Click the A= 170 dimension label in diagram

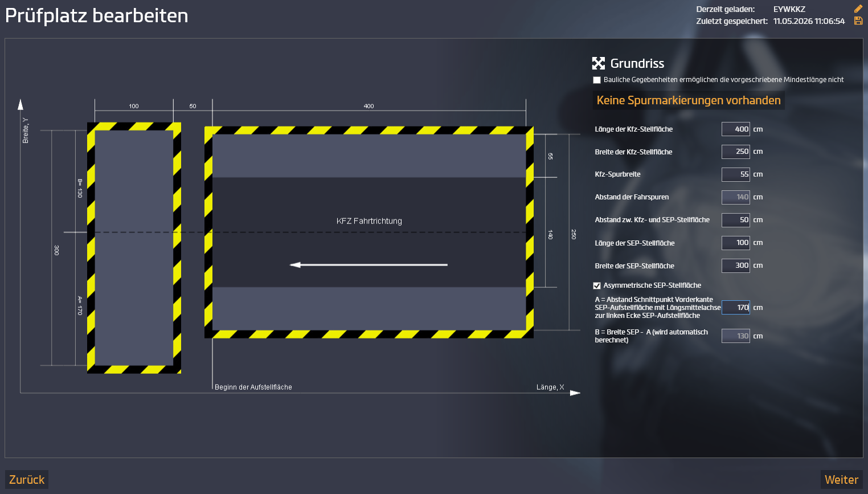(x=80, y=305)
